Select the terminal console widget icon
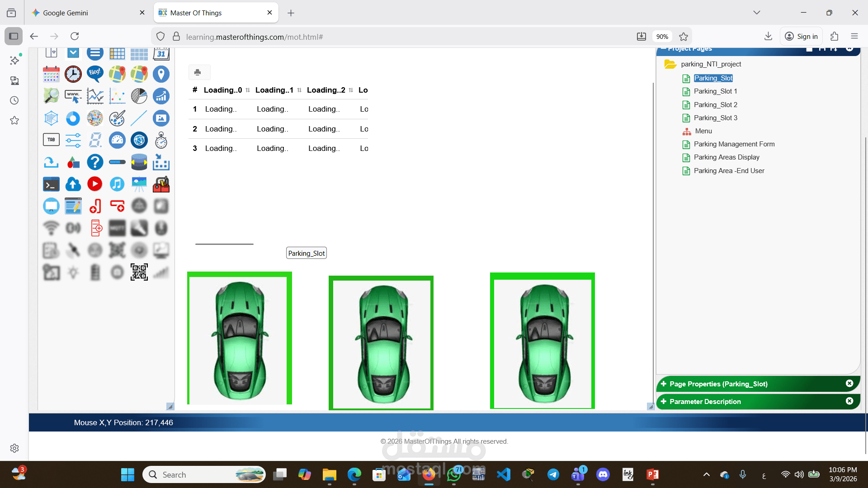The width and height of the screenshot is (868, 488). (51, 184)
